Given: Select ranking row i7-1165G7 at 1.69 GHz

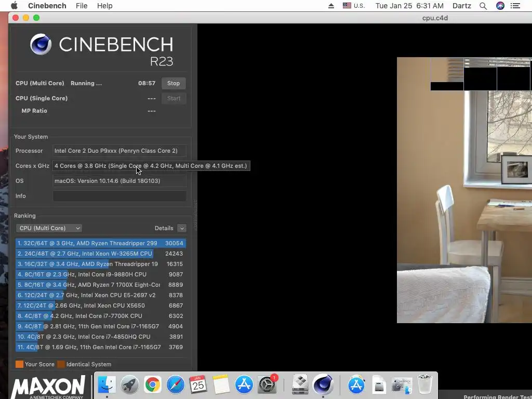Looking at the screenshot, I should coord(100,347).
